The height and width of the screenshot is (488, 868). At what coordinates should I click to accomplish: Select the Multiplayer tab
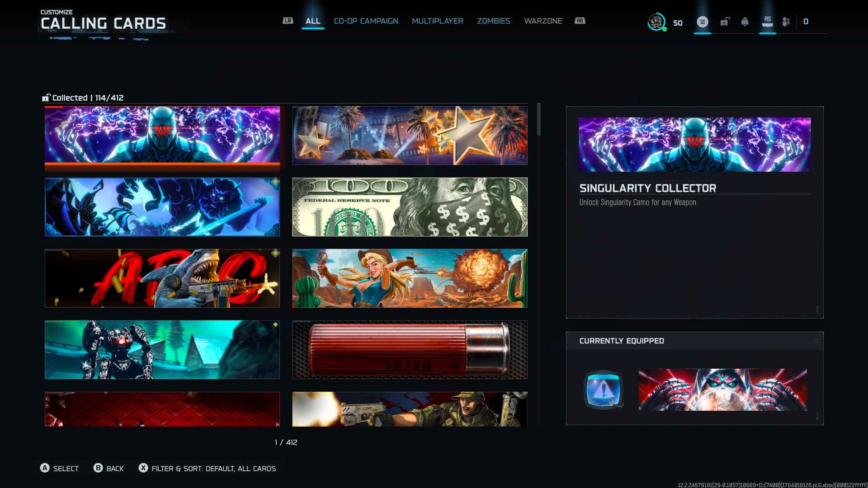(437, 21)
